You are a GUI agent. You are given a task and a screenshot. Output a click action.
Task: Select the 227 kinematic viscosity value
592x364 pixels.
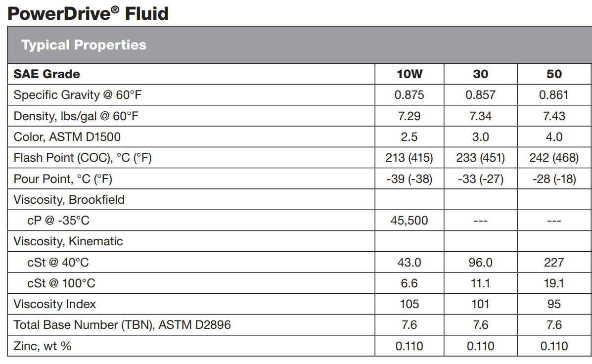point(554,262)
